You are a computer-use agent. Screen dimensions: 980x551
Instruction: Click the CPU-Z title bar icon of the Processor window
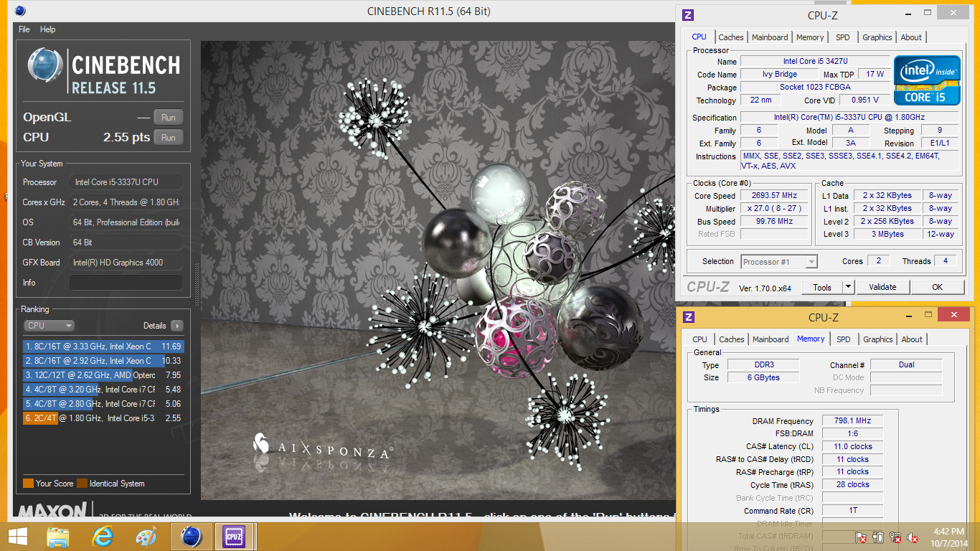pyautogui.click(x=688, y=14)
